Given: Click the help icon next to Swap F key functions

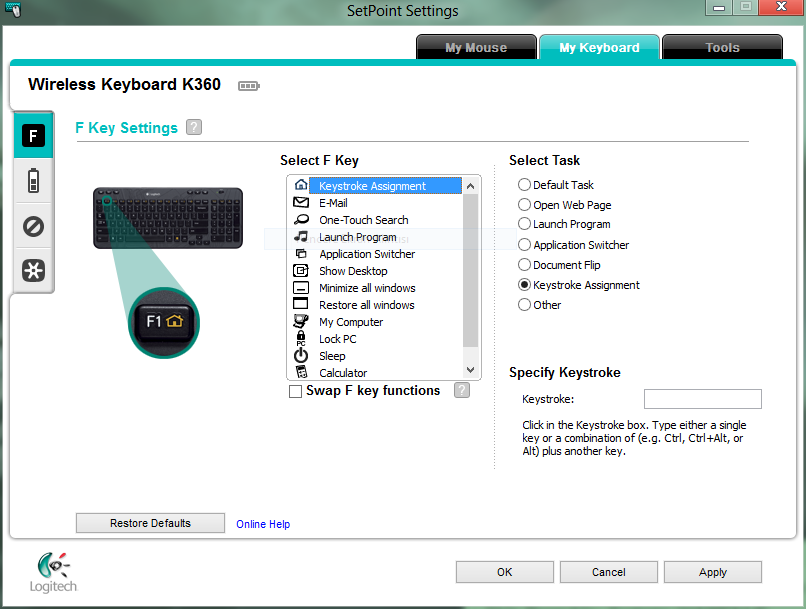Looking at the screenshot, I should pyautogui.click(x=461, y=390).
